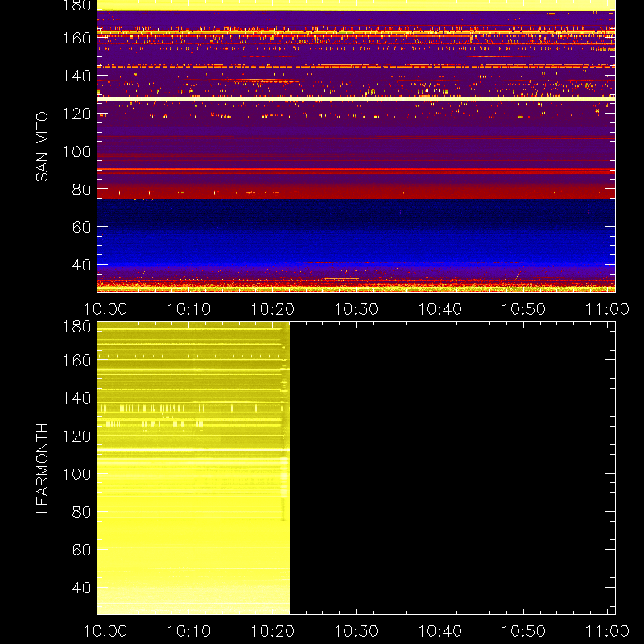Click the 120 frequency label on Learmonth plot
Screen dimensions: 644x644
click(x=76, y=436)
